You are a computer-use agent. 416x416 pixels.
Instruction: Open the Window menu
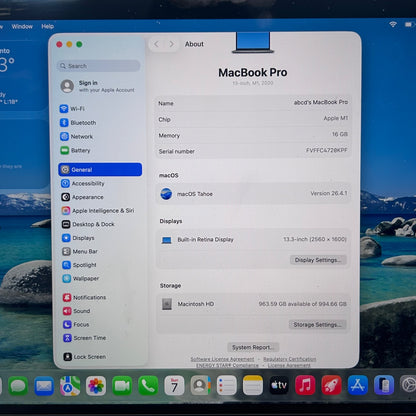[x=22, y=26]
